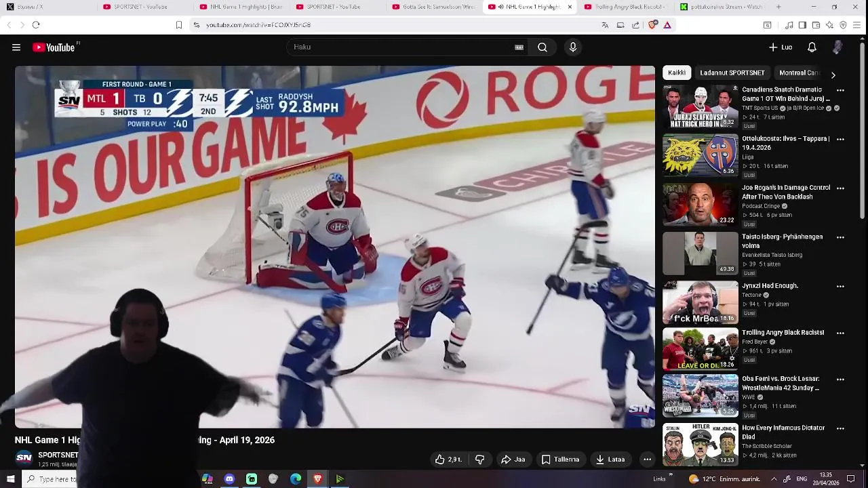This screenshot has height=488, width=868.
Task: Click the ENG language indicator
Action: (803, 479)
